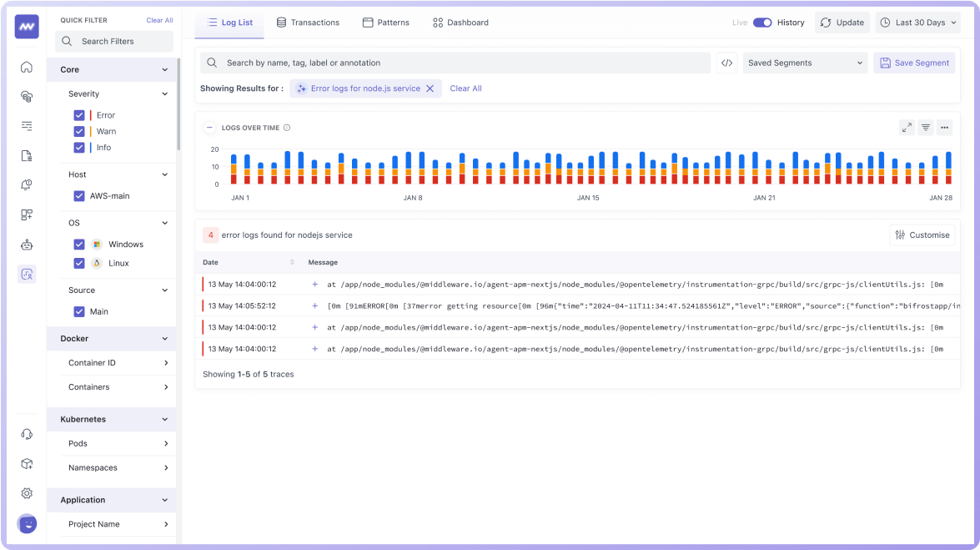Open the Home icon in left sidebar

[27, 67]
